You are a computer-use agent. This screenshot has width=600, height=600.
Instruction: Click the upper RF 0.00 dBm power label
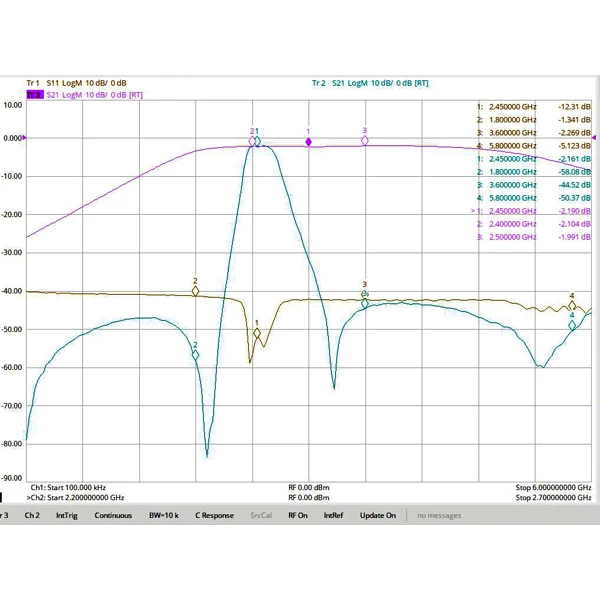[308, 488]
